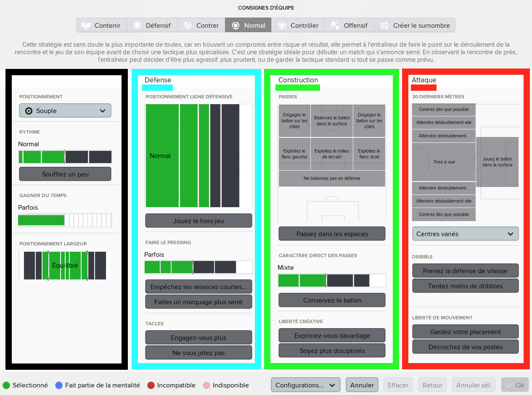Toggle Jouez le hors-jeu instruction
This screenshot has width=532, height=395.
point(199,221)
